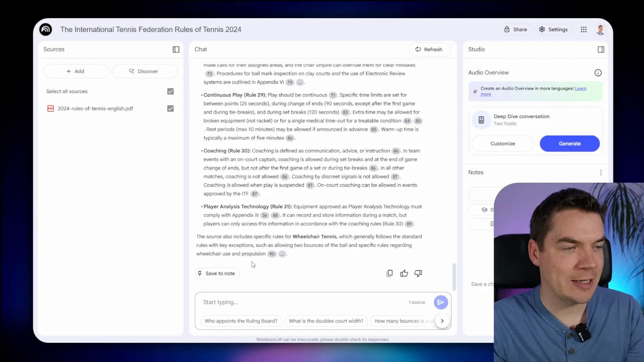Collapse the Studio panel
Viewport: 644px width, 362px height.
tap(601, 50)
